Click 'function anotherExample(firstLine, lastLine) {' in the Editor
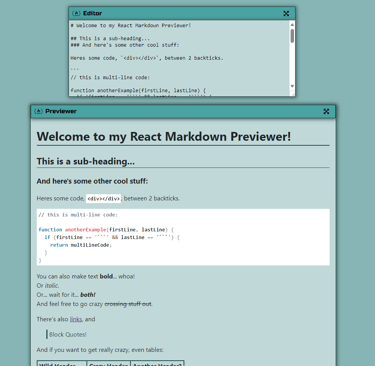375x366 pixels. pyautogui.click(x=138, y=90)
